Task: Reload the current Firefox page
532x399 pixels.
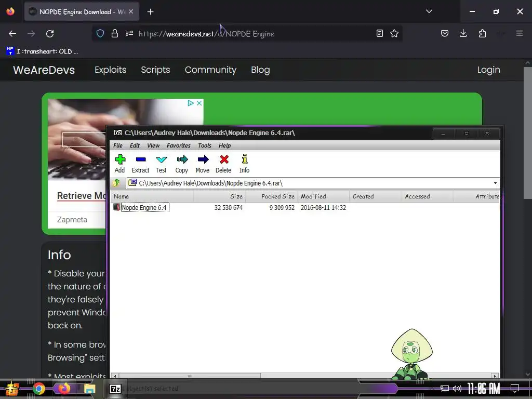Action: (50, 34)
